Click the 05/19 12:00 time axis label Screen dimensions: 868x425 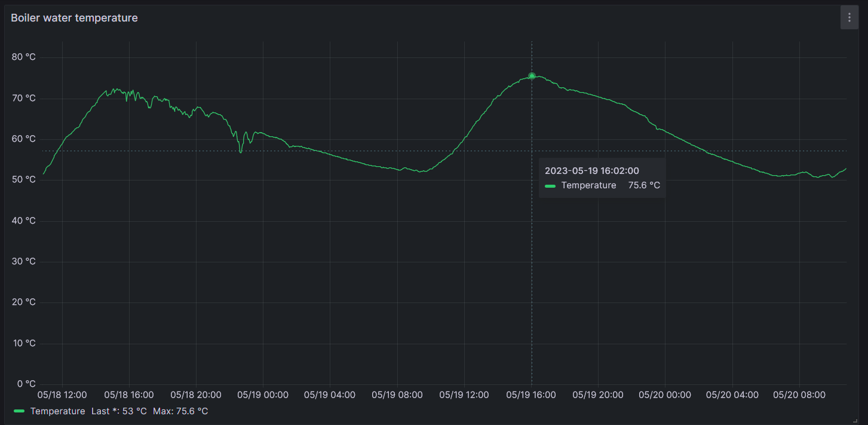coord(464,395)
